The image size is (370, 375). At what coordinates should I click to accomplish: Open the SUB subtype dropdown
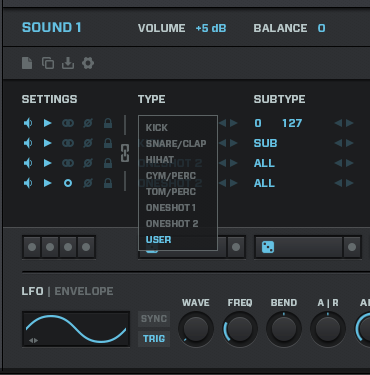(265, 143)
